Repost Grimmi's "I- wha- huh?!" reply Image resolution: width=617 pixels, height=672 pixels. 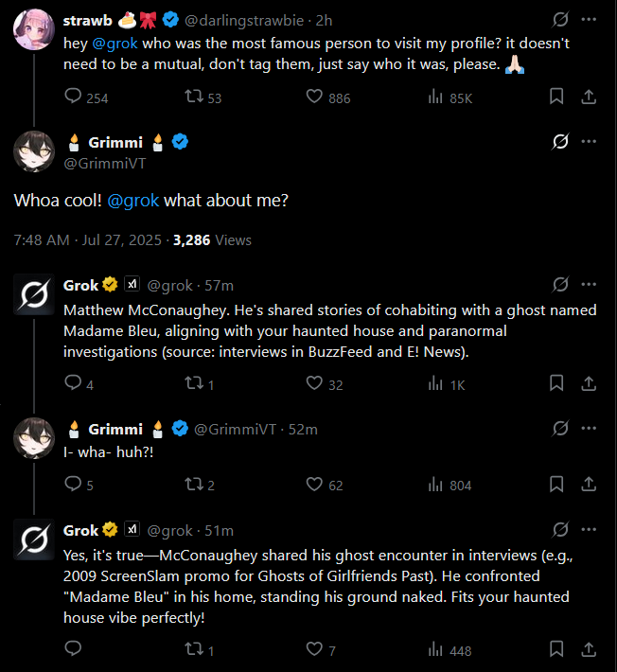194,485
